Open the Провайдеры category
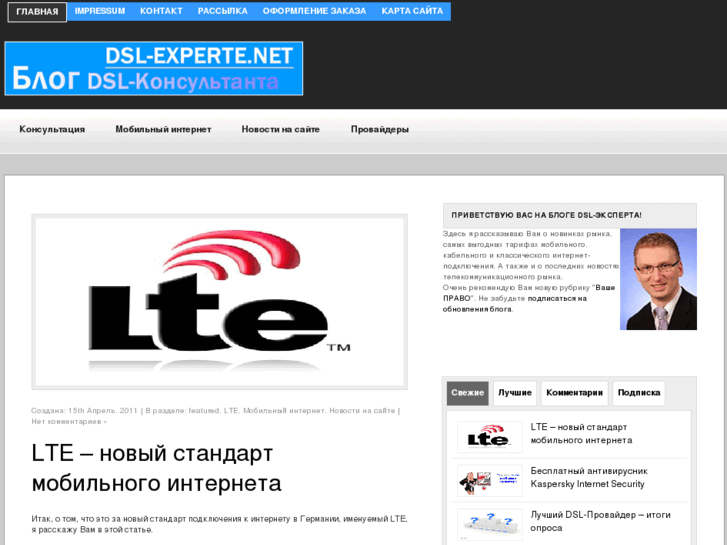This screenshot has height=545, width=727. coord(379,129)
